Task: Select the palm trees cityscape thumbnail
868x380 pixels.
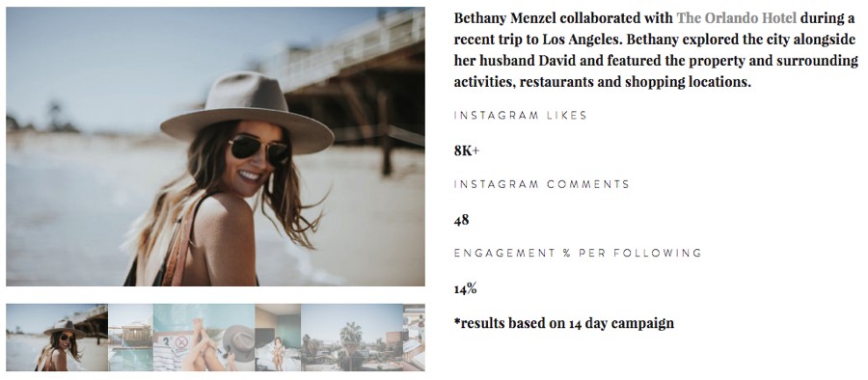Action: (x=352, y=338)
